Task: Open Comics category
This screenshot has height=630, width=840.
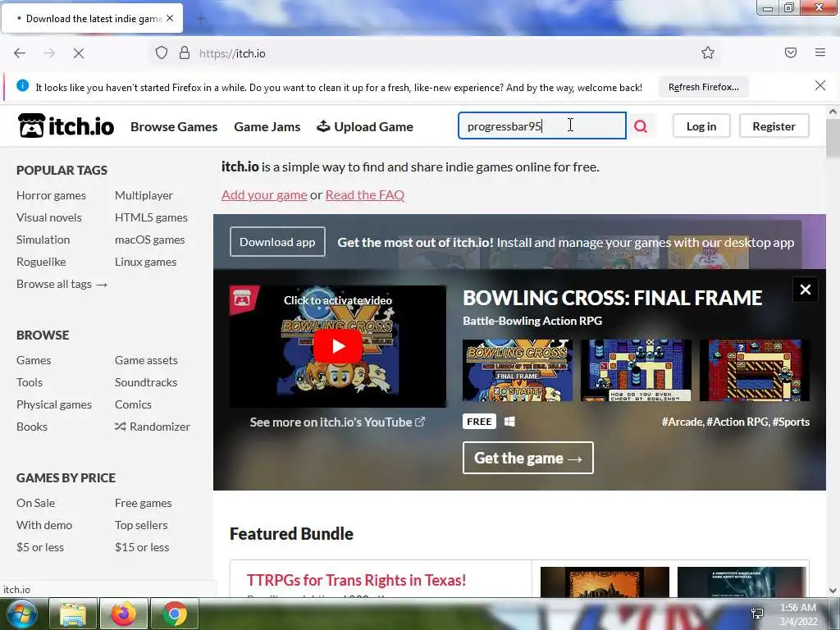Action: coord(134,404)
